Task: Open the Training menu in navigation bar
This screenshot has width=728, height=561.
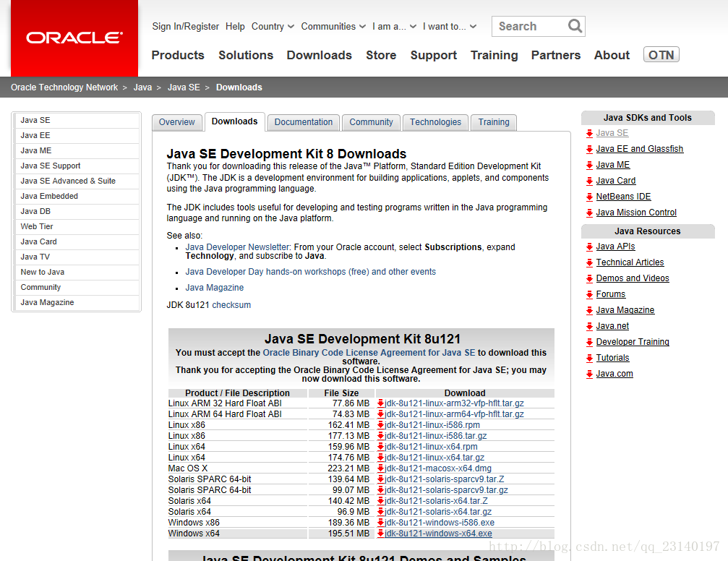Action: 494,55
